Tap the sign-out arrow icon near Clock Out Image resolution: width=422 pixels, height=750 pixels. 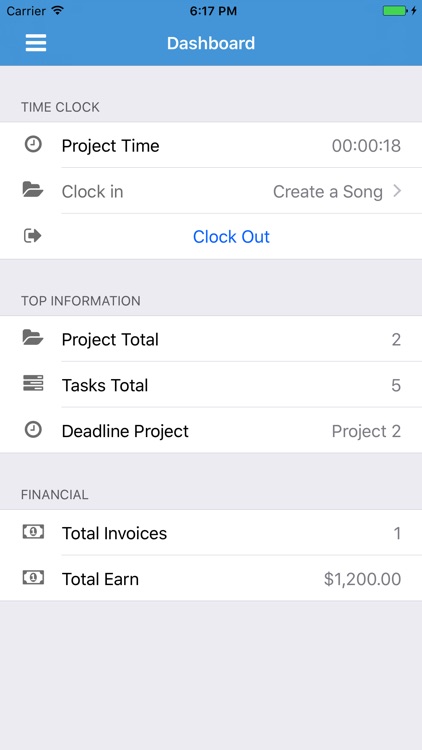pyautogui.click(x=33, y=236)
